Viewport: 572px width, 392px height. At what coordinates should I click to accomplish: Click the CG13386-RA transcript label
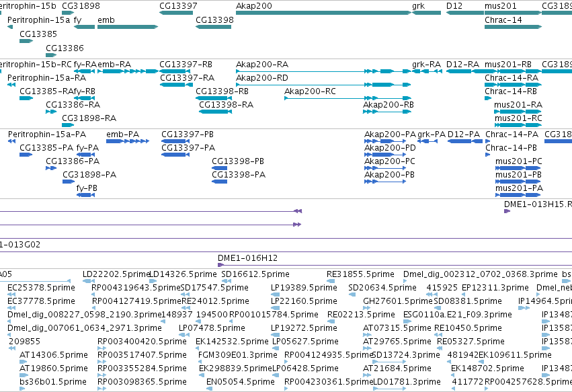point(73,105)
